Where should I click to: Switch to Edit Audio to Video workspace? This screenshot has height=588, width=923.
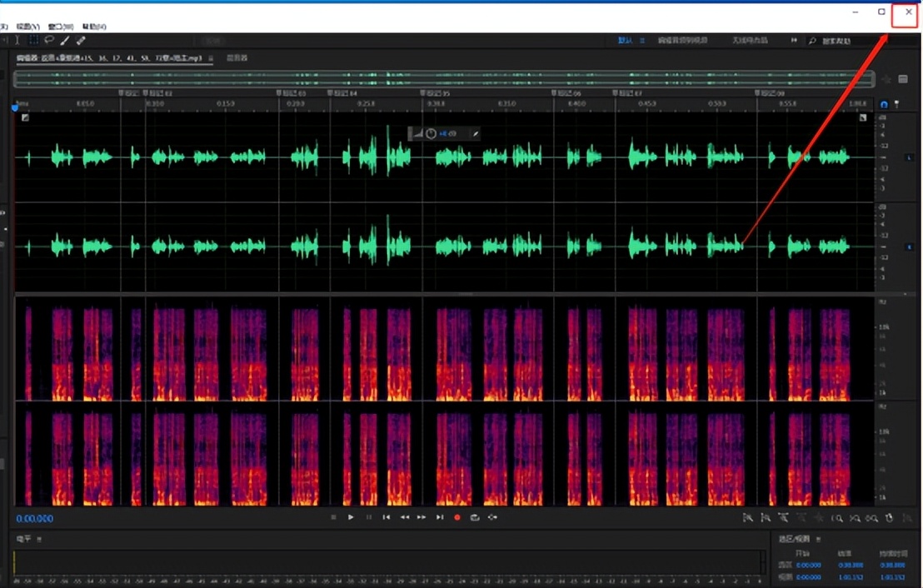click(682, 40)
